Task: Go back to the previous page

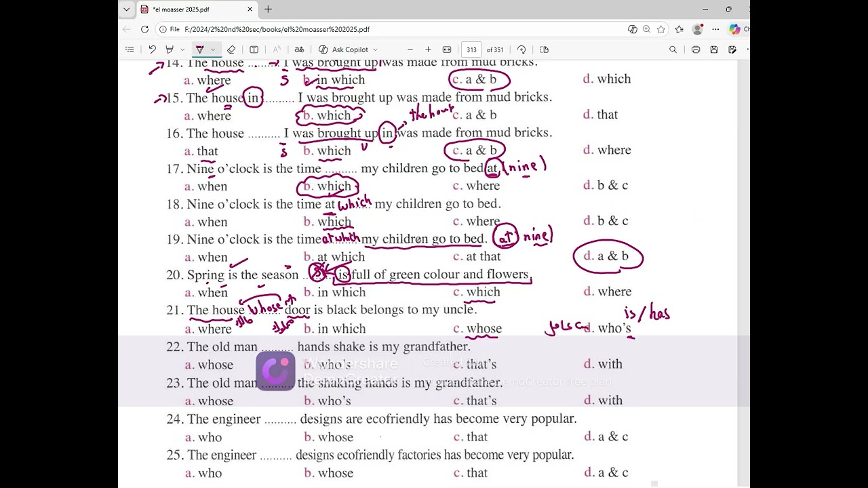Action: coord(127,29)
